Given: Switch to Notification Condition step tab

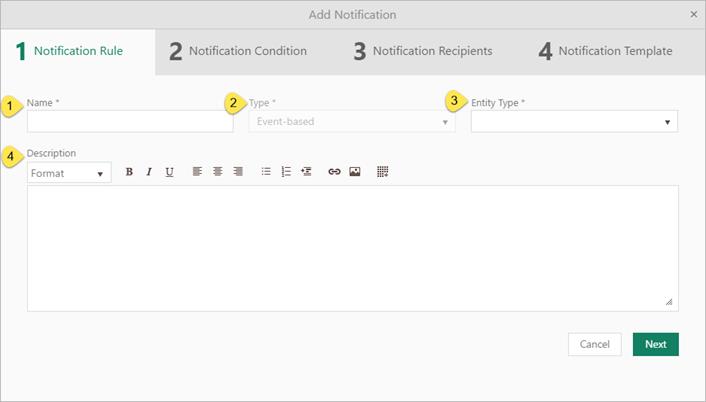Looking at the screenshot, I should coord(238,52).
